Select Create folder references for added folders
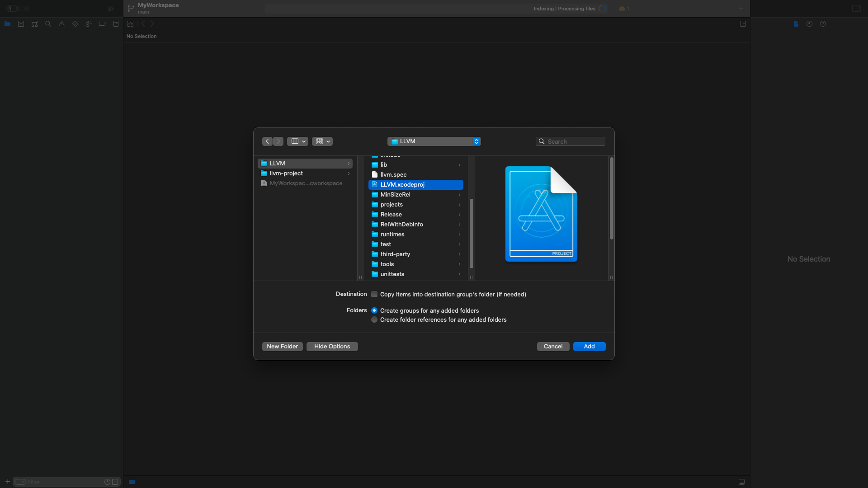This screenshot has width=868, height=488. click(374, 319)
